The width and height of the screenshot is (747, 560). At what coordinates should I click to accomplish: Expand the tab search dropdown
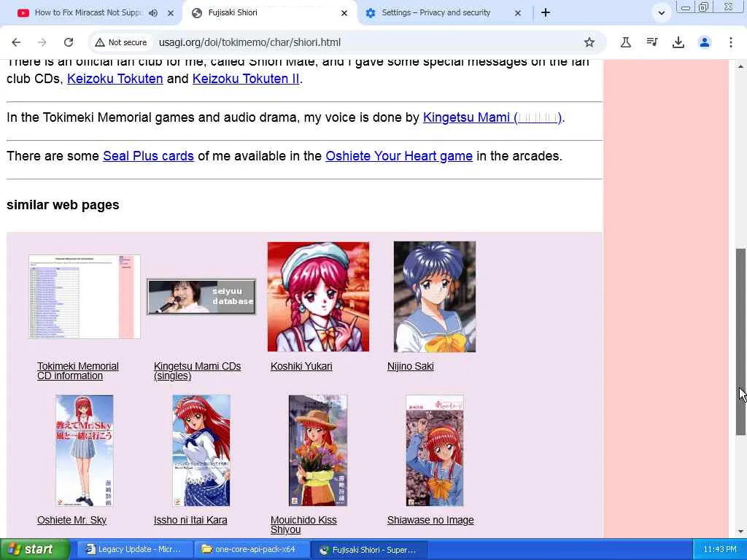coord(661,13)
